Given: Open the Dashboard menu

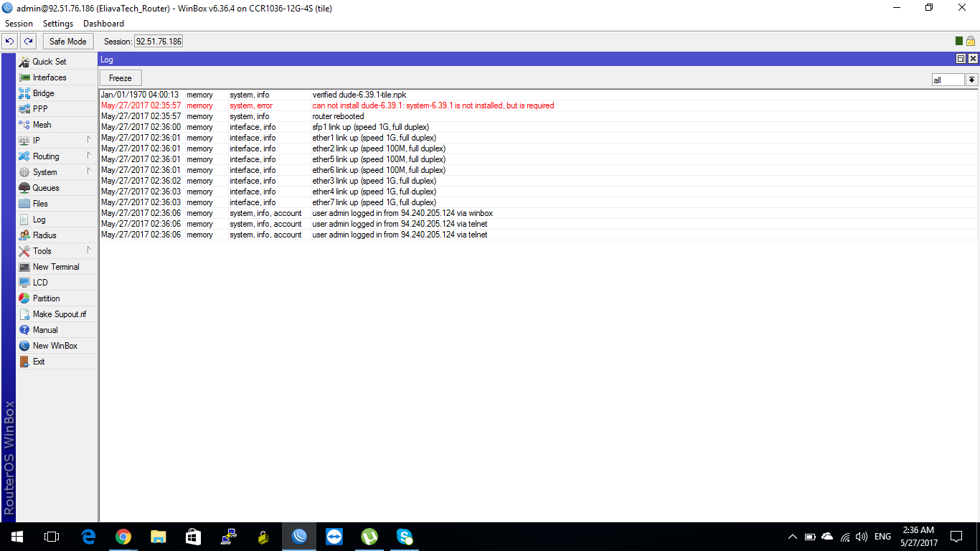Looking at the screenshot, I should [x=103, y=24].
